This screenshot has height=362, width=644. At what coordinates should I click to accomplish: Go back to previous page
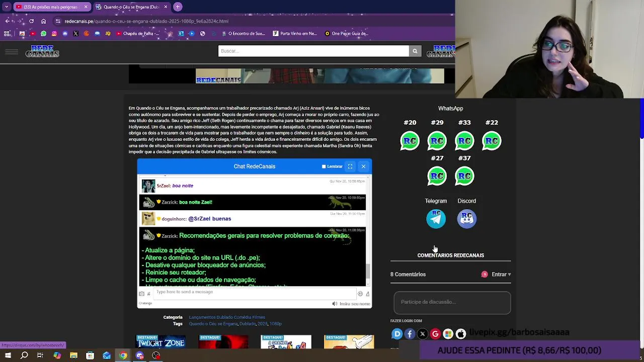[7, 21]
